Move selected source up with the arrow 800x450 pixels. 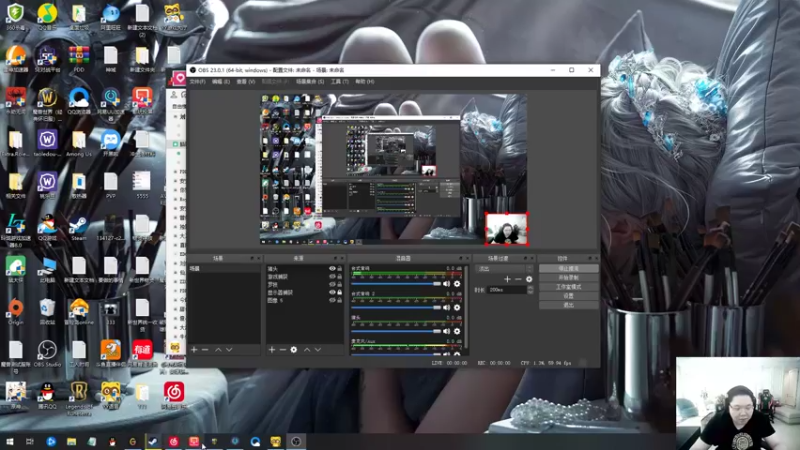[307, 350]
